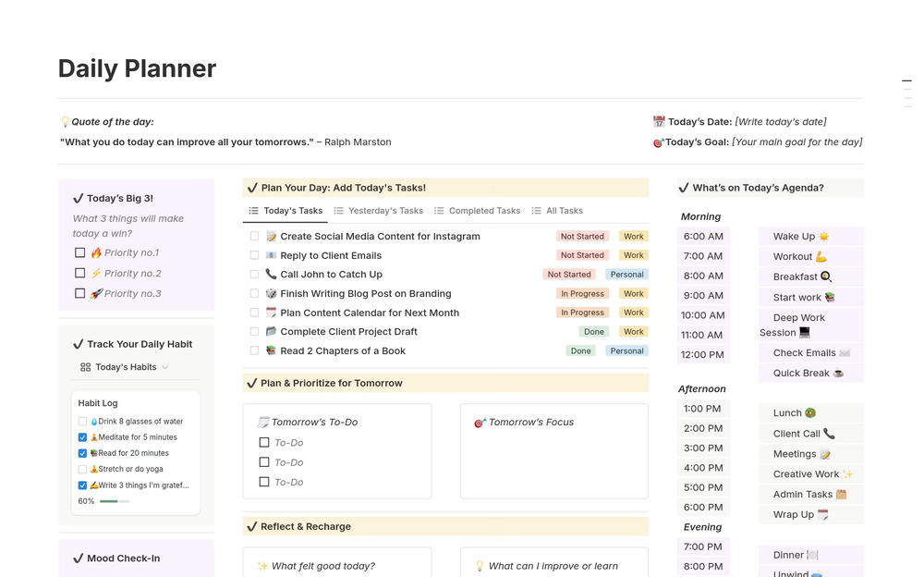Open Personal tag of Call John to Catch Up
924x577 pixels.
(627, 275)
